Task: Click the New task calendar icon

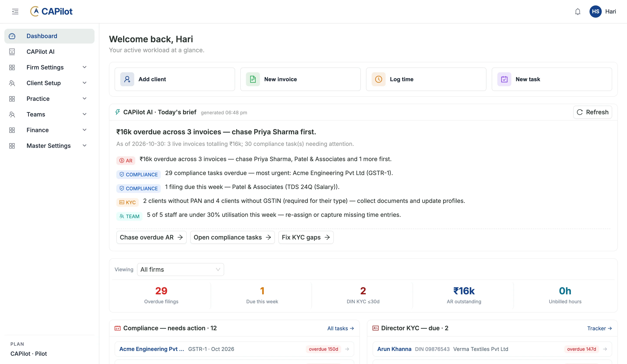Action: point(504,79)
